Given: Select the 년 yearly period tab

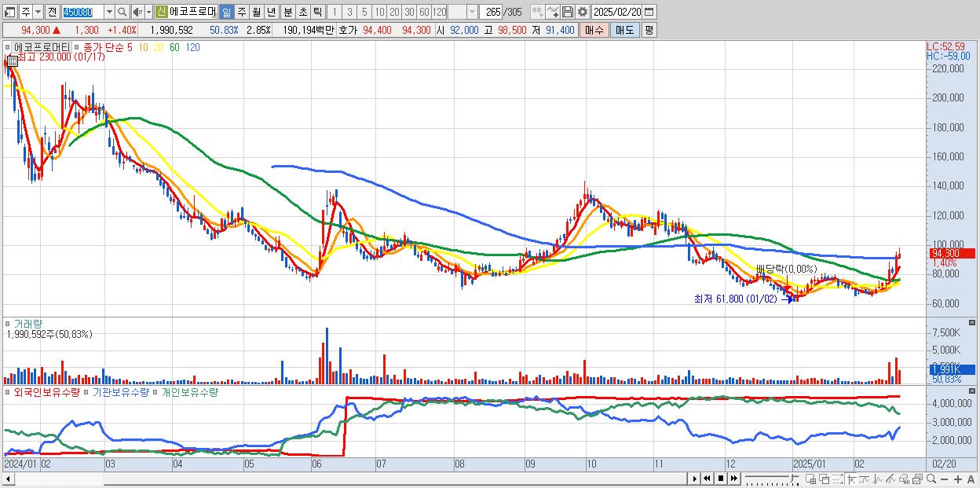Looking at the screenshot, I should click(271, 12).
